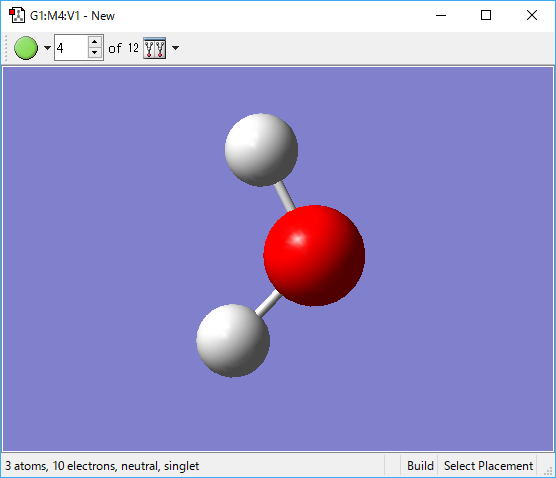
Task: Click the Build status bar label
Action: coord(420,466)
